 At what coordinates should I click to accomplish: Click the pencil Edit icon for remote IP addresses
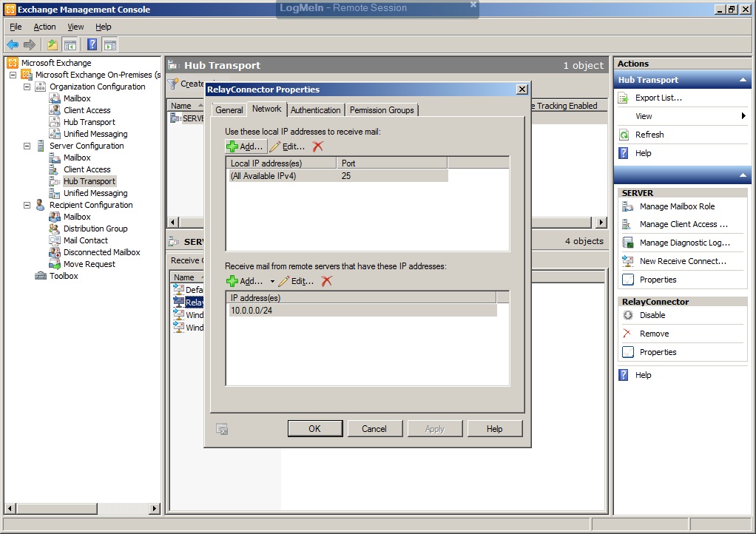click(284, 281)
